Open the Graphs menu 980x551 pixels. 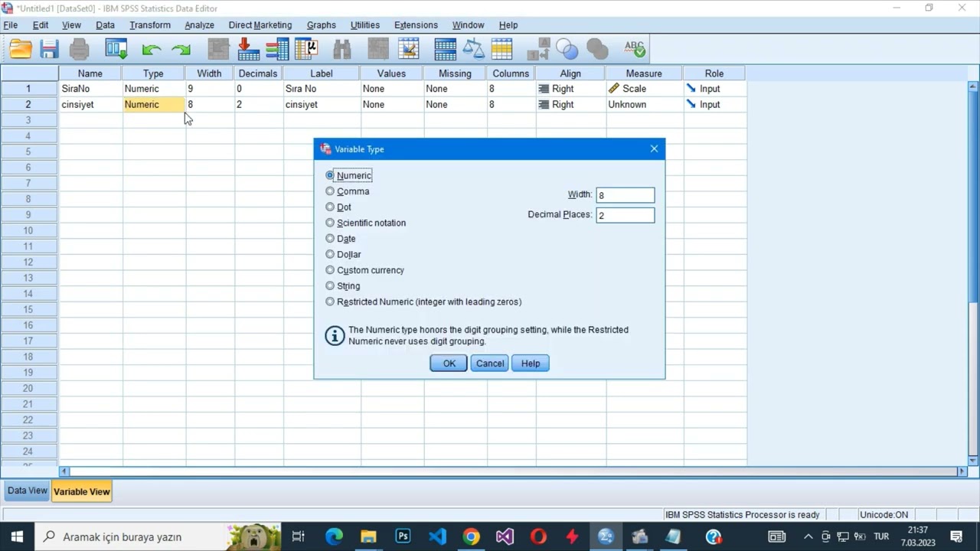coord(322,25)
